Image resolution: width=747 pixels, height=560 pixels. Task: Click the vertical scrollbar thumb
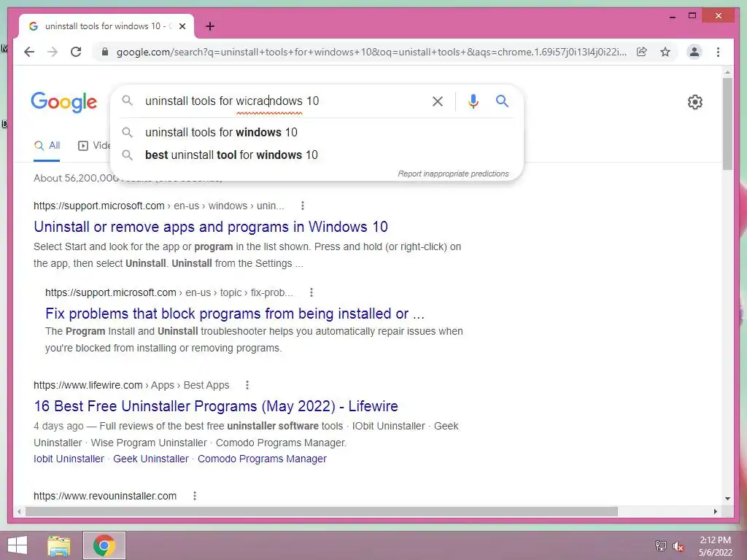(727, 124)
